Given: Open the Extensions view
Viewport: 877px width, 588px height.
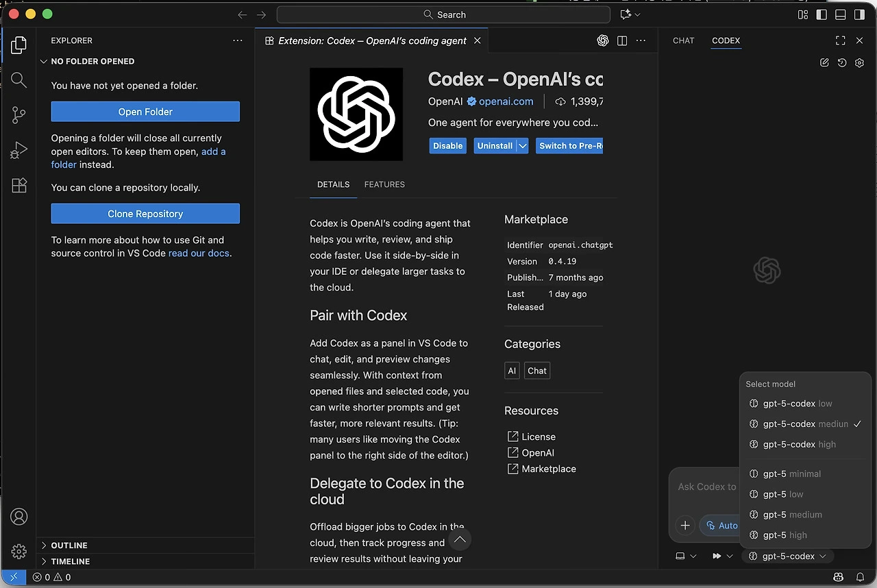Looking at the screenshot, I should [x=19, y=185].
